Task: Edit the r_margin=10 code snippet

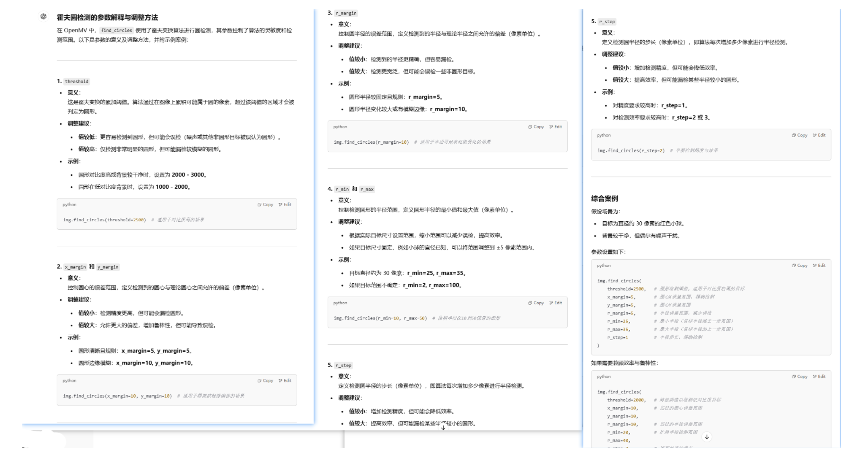Action: tap(556, 127)
